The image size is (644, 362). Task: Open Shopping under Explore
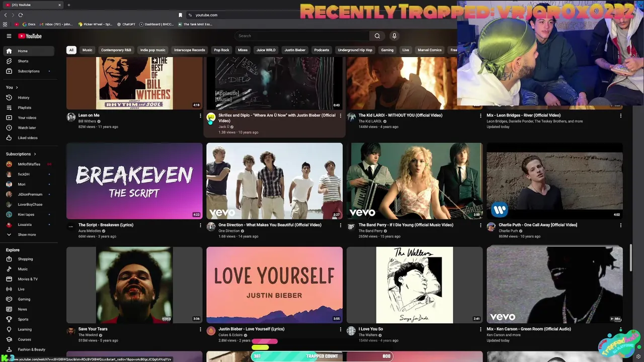pos(28,259)
